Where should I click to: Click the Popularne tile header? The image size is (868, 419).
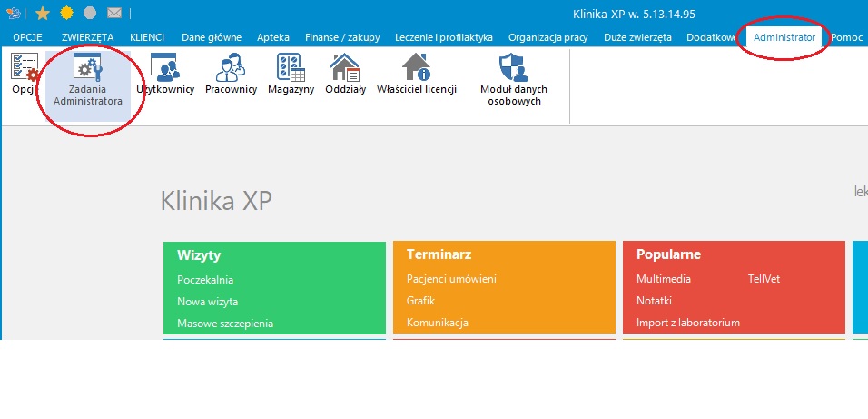click(669, 254)
